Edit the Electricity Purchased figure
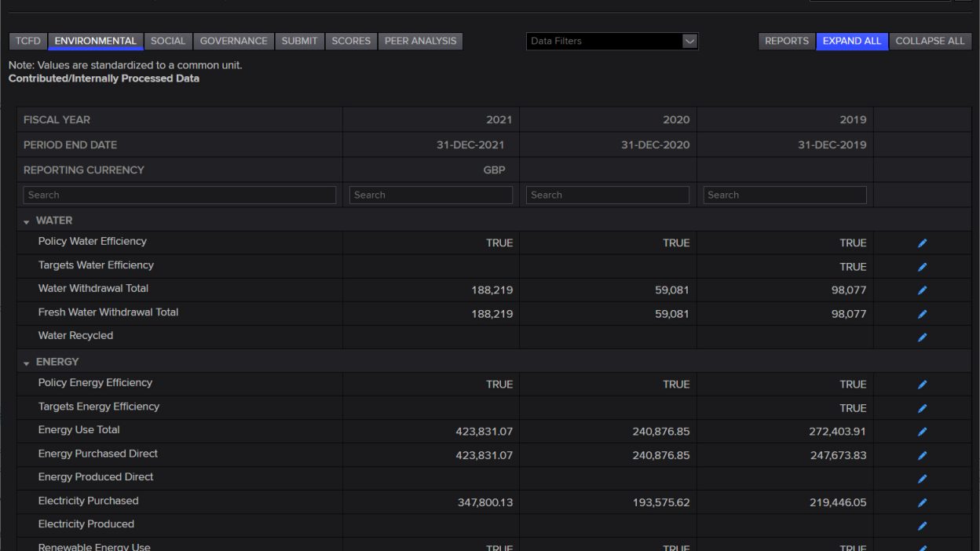Screen dimensions: 980x551 pos(921,502)
